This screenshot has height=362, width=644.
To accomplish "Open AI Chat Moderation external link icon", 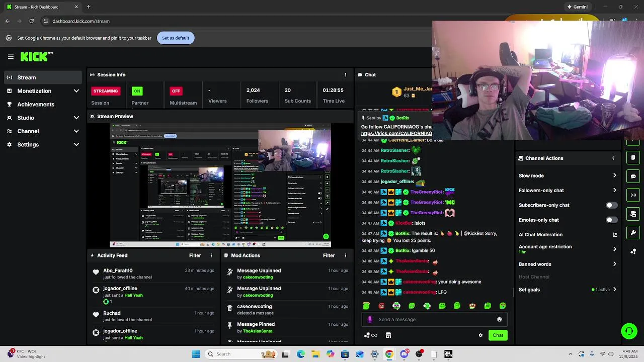I will pos(614,235).
